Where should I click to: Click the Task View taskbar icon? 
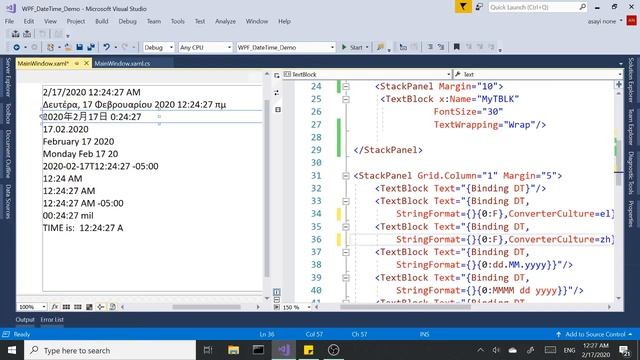click(208, 350)
